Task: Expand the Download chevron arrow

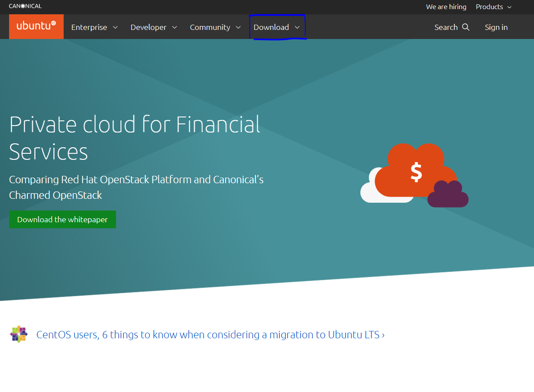Action: 297,27
